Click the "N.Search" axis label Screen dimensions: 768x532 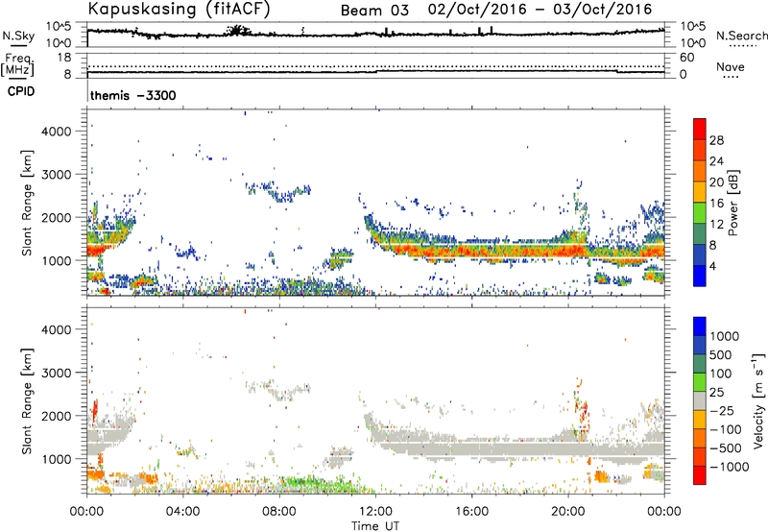click(x=741, y=36)
